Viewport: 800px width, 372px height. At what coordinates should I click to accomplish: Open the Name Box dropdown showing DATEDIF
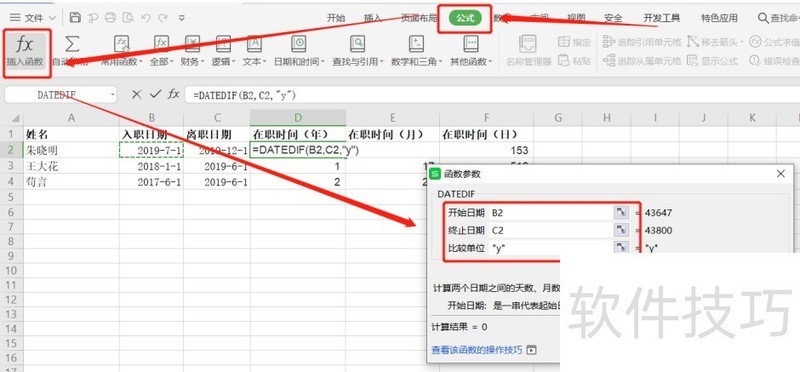click(x=112, y=95)
